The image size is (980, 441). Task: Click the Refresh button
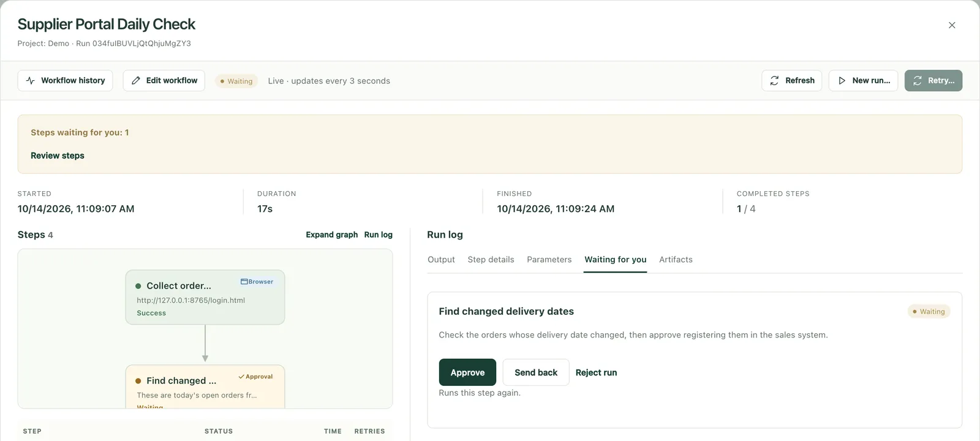click(791, 80)
